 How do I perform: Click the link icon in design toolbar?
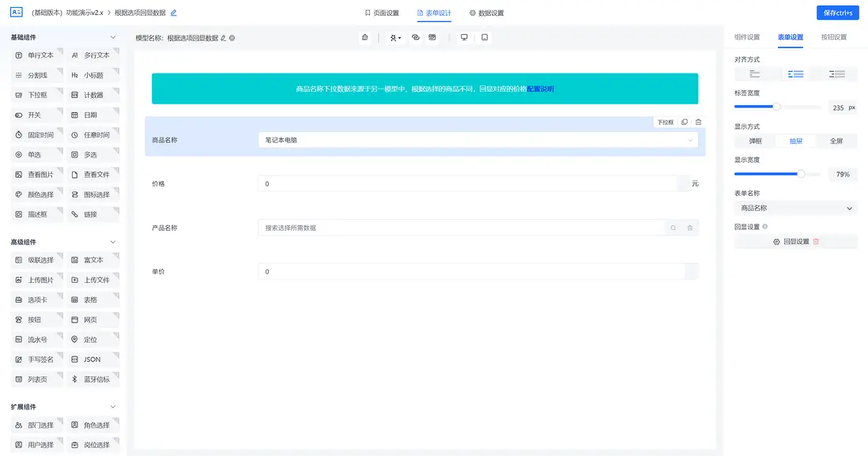click(416, 38)
